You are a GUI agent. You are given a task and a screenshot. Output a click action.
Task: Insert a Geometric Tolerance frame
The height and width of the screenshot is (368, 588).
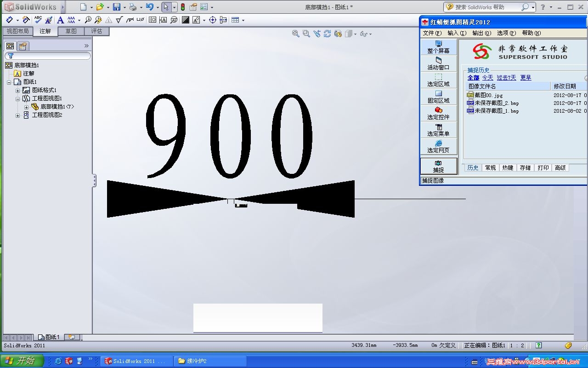point(153,20)
